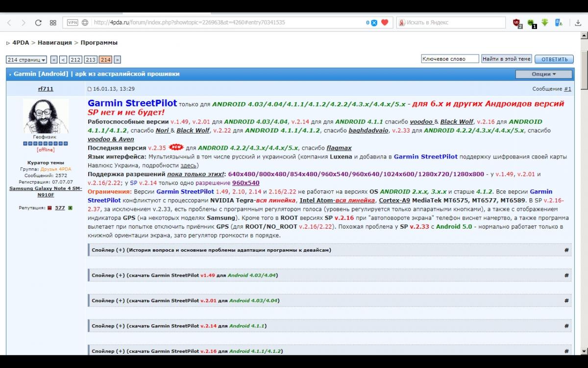The height and width of the screenshot is (368, 588).
Task: Open 'Навигация' in the breadcrumb
Action: (54, 43)
